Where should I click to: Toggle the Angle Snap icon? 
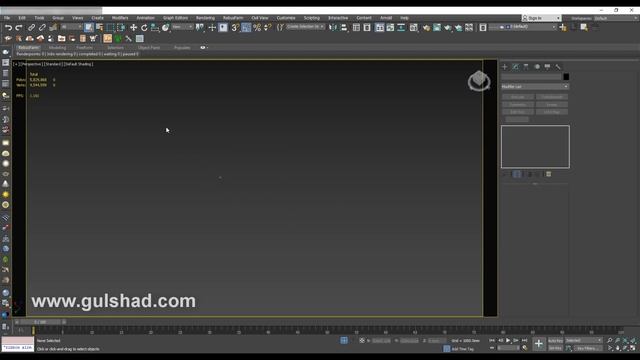[246, 27]
